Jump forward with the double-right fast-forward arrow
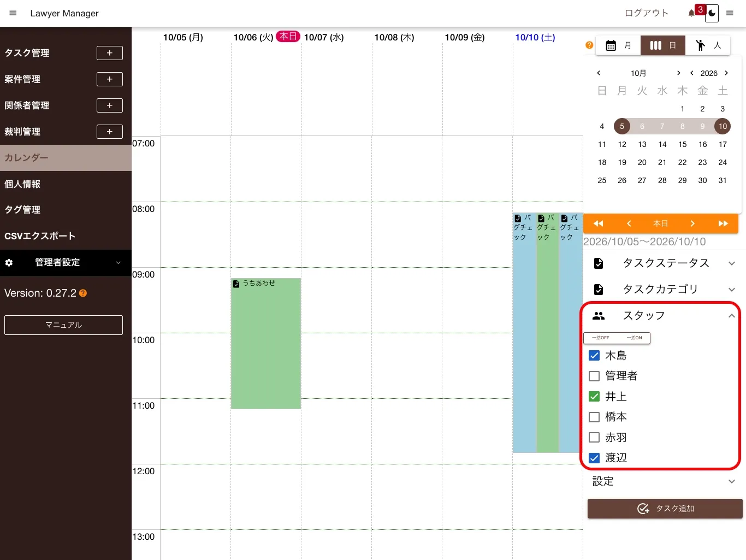This screenshot has width=746, height=560. click(x=723, y=223)
